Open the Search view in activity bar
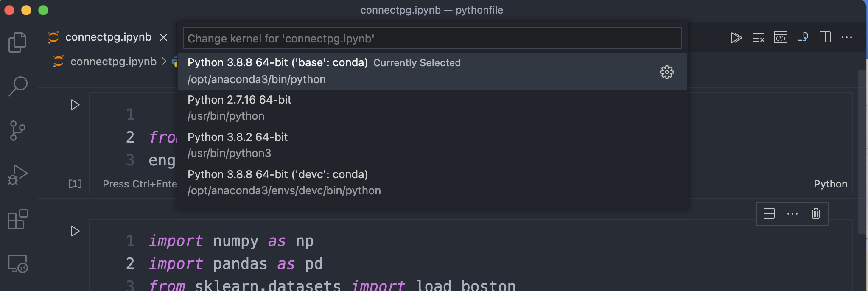The height and width of the screenshot is (291, 868). [x=18, y=86]
